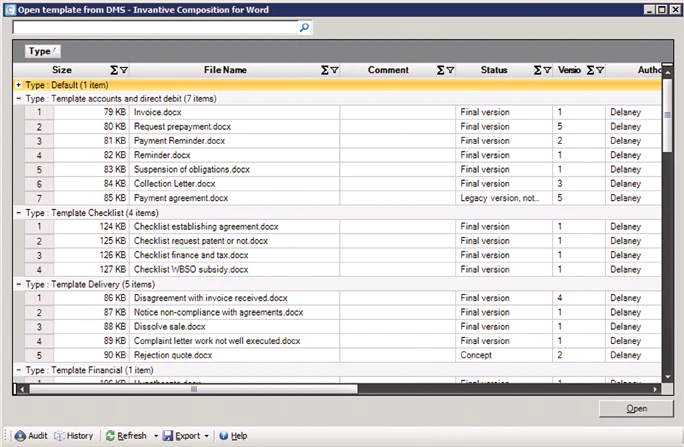This screenshot has height=447, width=684.
Task: Sort by the Comment column header
Action: click(x=388, y=70)
